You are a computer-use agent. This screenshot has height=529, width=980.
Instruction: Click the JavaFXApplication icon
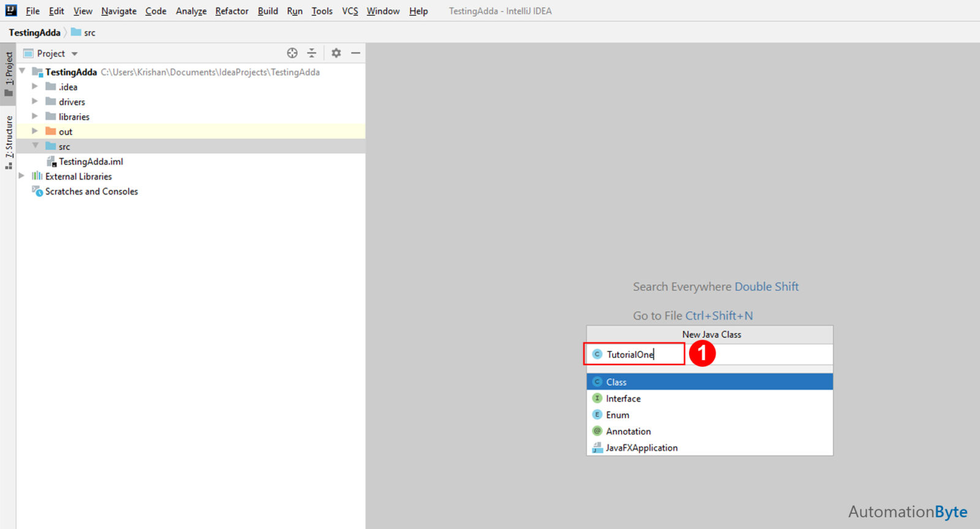(597, 448)
